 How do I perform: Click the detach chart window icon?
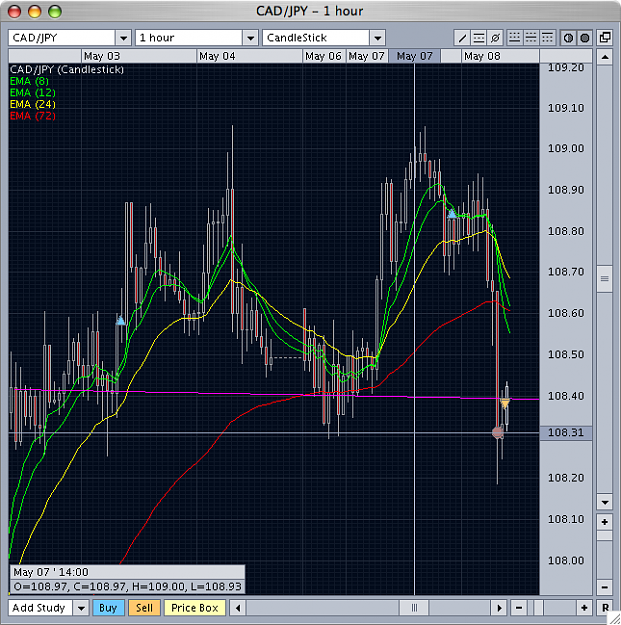point(605,38)
